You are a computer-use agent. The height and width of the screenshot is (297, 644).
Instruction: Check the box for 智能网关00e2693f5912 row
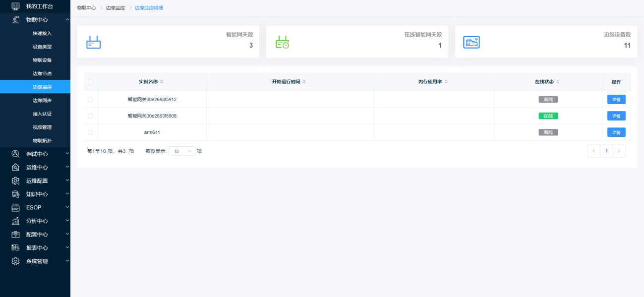click(90, 99)
